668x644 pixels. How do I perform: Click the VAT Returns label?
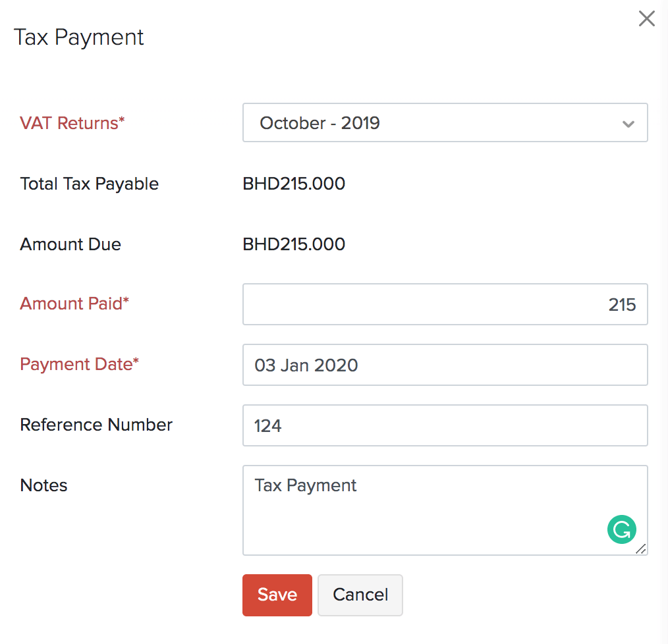click(x=72, y=123)
